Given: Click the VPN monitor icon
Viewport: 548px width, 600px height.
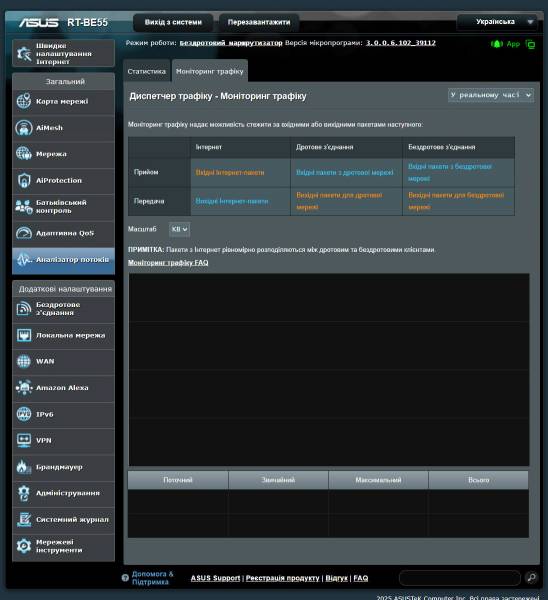Looking at the screenshot, I should tap(24, 440).
